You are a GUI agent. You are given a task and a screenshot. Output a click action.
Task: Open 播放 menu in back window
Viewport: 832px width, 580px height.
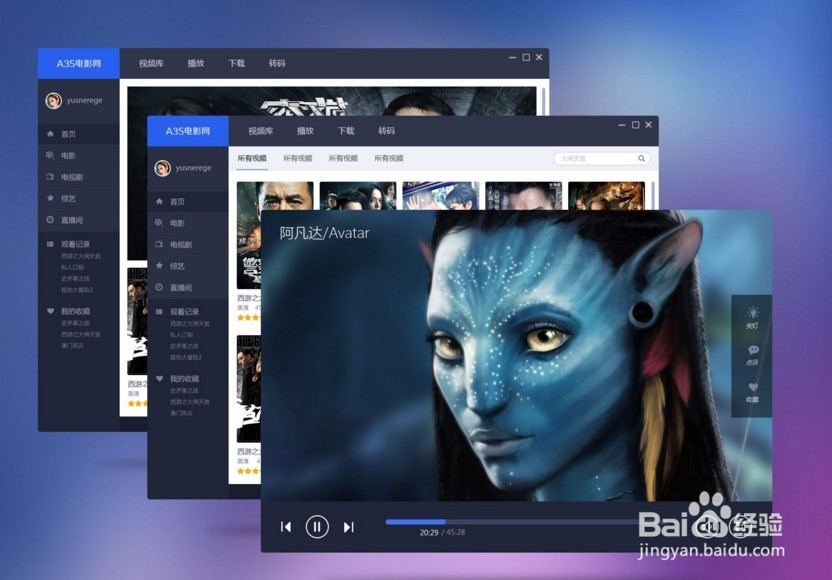(x=196, y=63)
